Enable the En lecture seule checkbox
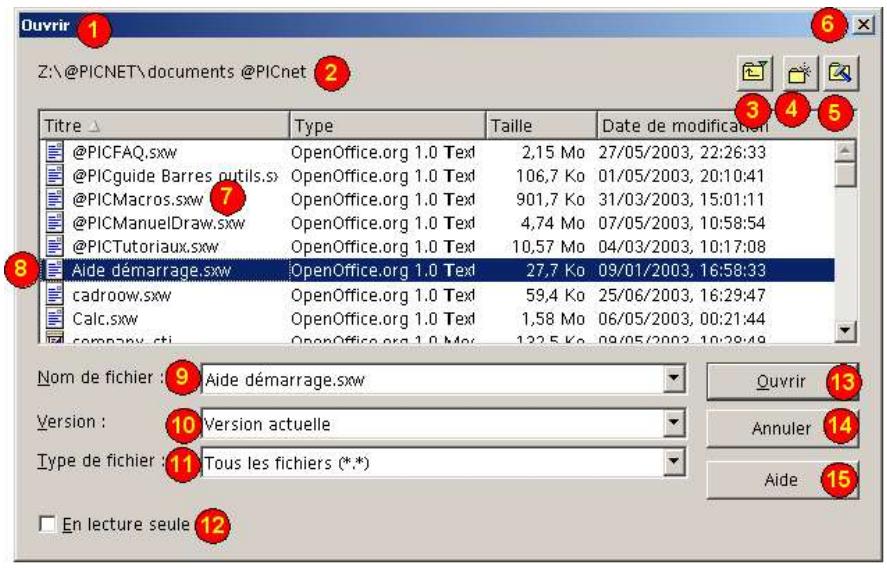This screenshot has height=568, width=887. click(x=48, y=524)
